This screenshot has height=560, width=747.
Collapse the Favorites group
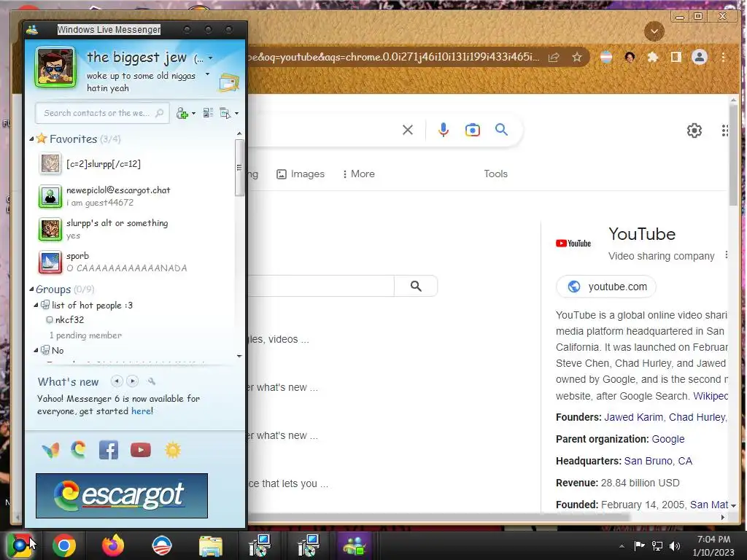pos(31,139)
